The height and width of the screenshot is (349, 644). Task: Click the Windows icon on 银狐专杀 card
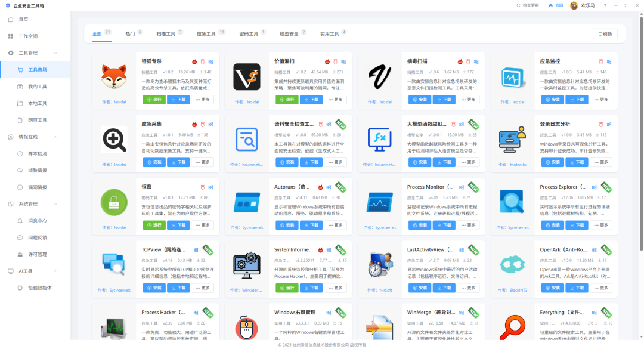click(x=210, y=61)
